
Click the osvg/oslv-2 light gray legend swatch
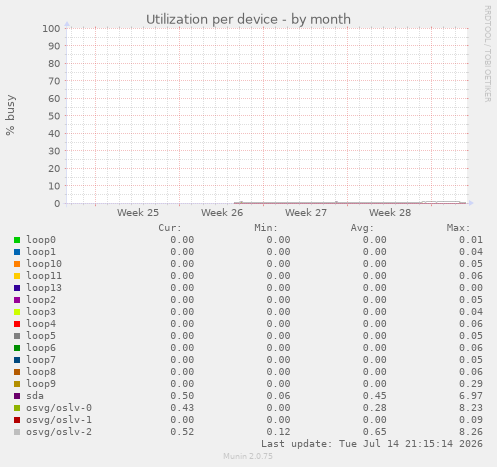[17, 432]
